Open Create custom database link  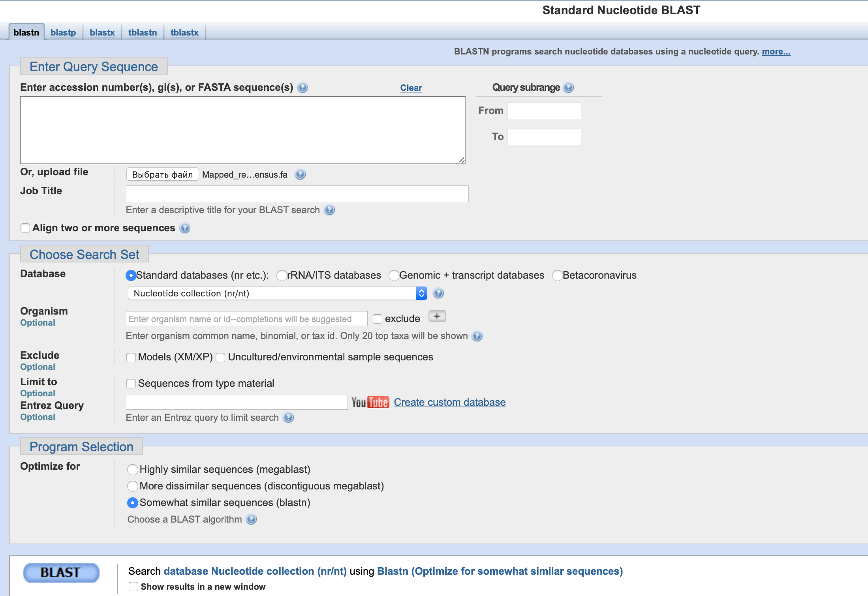point(450,402)
